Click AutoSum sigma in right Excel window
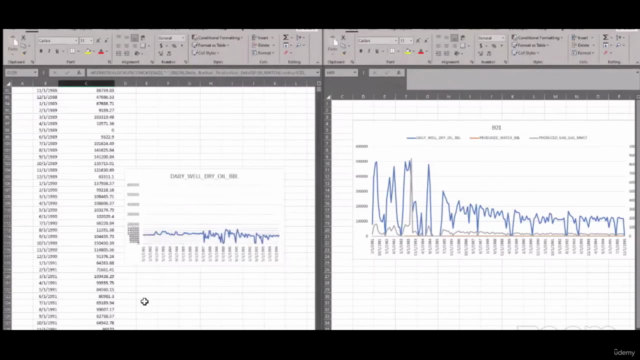The height and width of the screenshot is (360, 640). pyautogui.click(x=606, y=37)
